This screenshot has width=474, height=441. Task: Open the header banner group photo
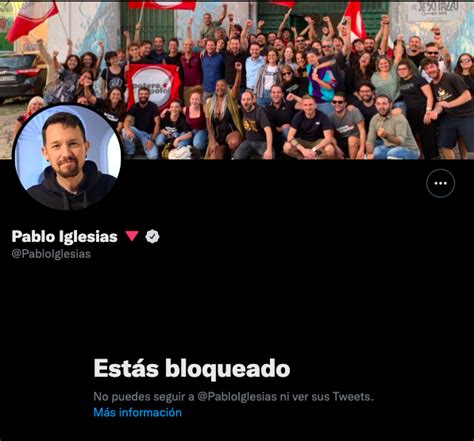point(237,80)
